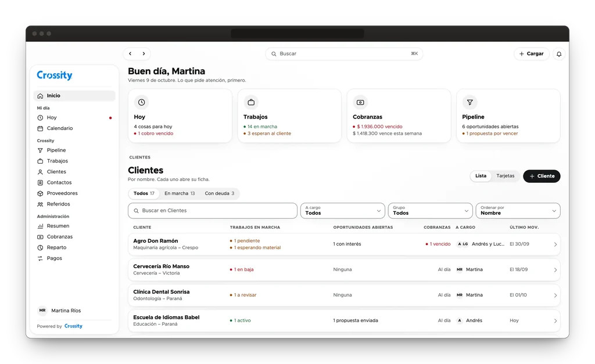Click the Cargar button

tap(532, 54)
